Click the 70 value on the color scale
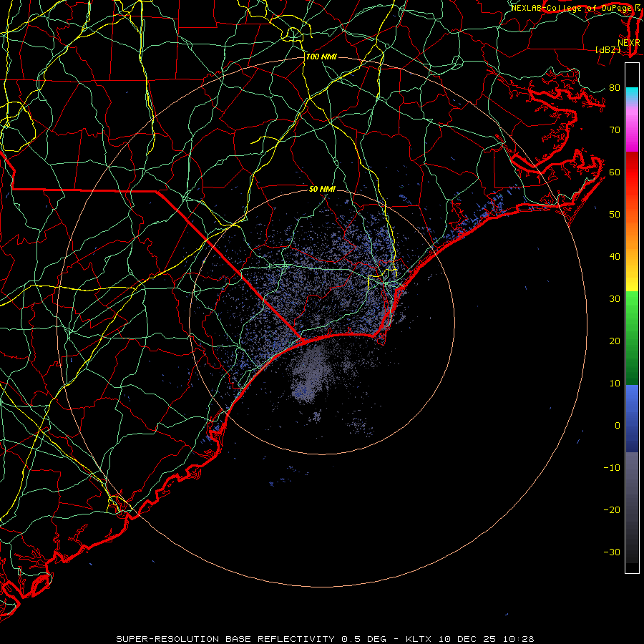Image resolution: width=644 pixels, height=644 pixels. point(615,130)
